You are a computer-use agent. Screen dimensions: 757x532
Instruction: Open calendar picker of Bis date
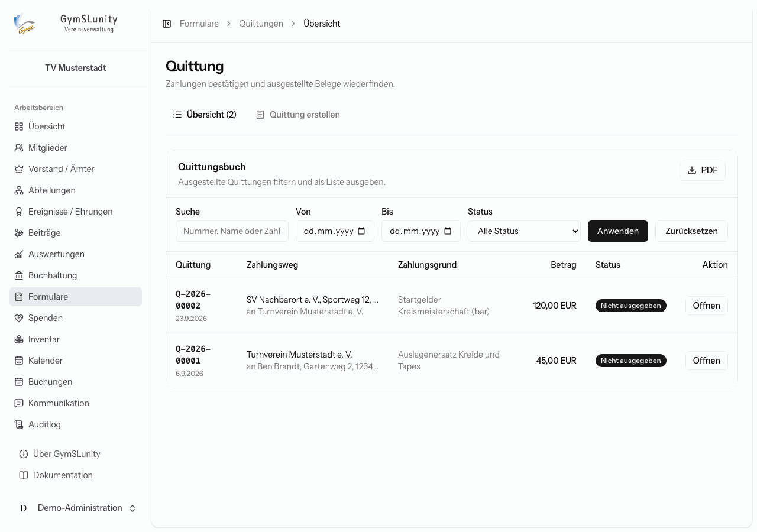point(448,231)
